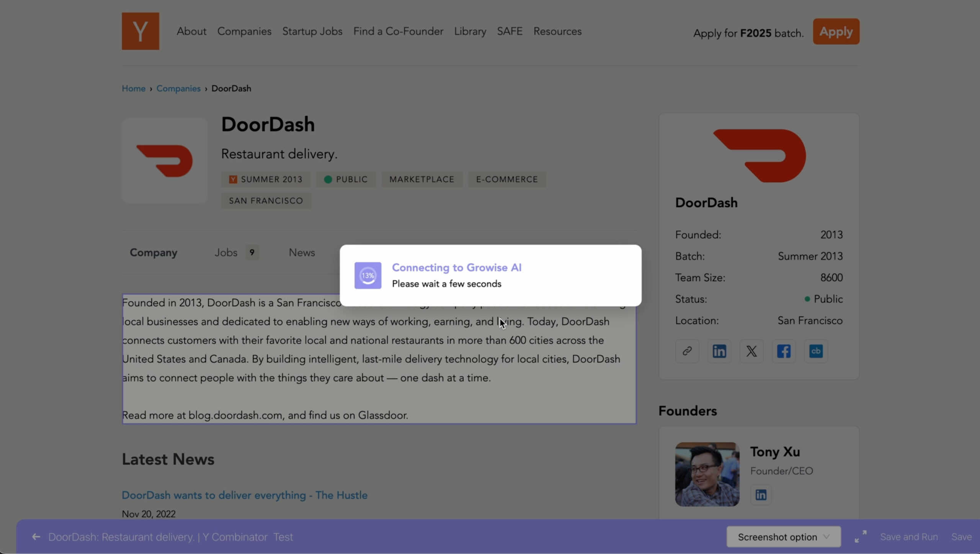Click the fullscreen expand arrows icon
Screen dimensions: 980x554
click(x=861, y=536)
